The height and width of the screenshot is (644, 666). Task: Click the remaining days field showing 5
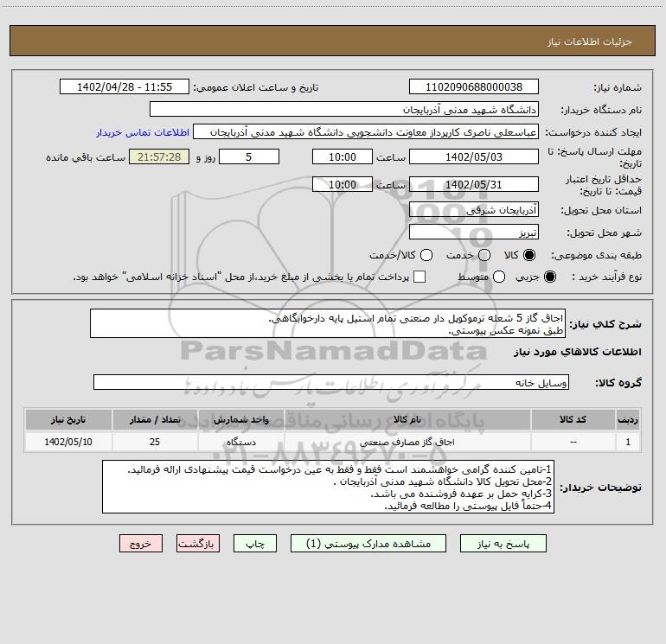pos(249,156)
